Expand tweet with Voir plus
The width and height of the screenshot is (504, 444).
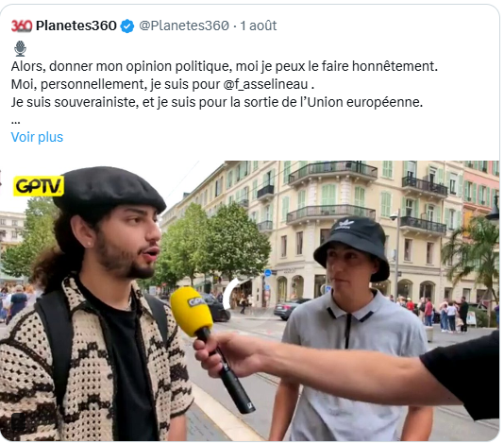click(37, 137)
